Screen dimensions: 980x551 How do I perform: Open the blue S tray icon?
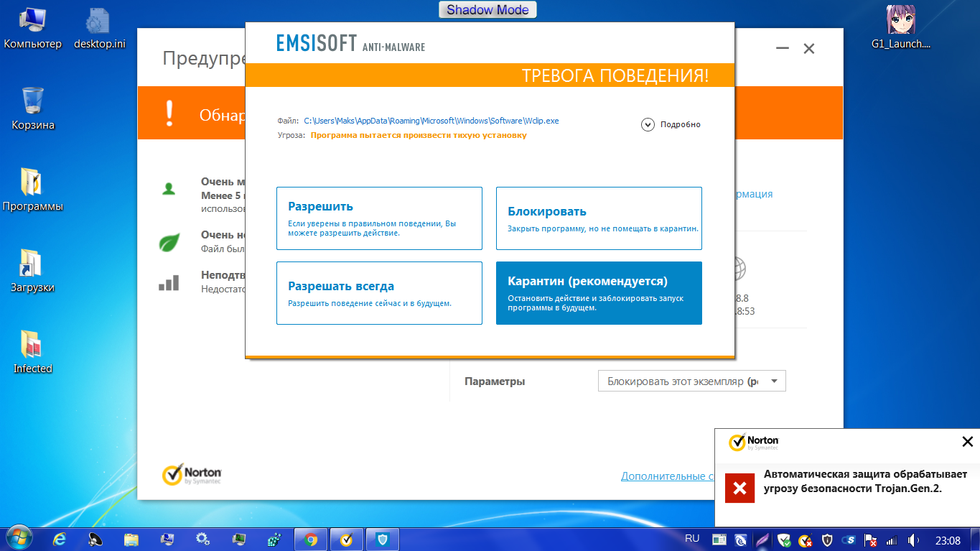pyautogui.click(x=849, y=540)
